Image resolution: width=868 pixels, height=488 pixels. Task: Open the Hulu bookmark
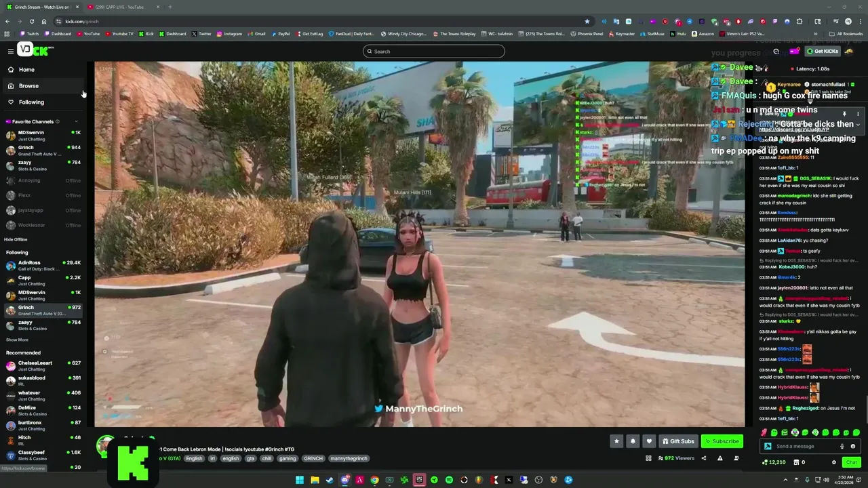pyautogui.click(x=678, y=34)
